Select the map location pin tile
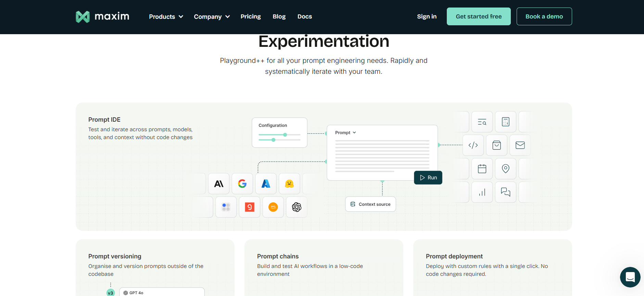The height and width of the screenshot is (296, 644). point(506,169)
